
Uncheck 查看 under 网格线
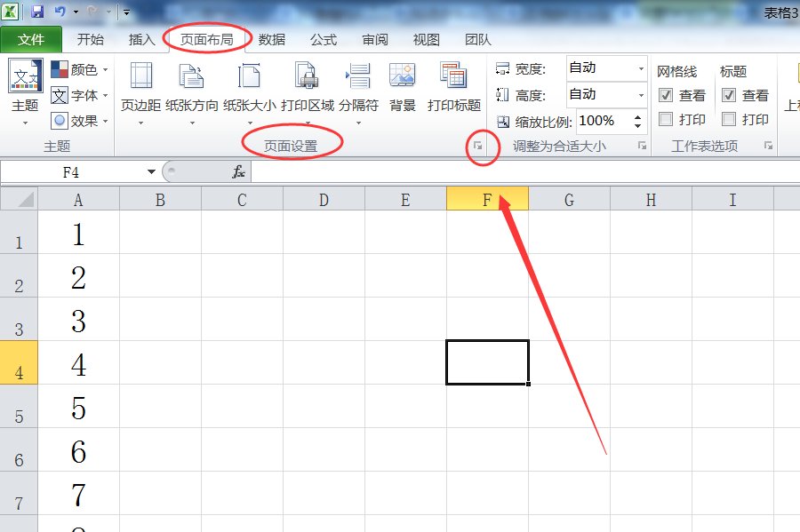click(666, 95)
